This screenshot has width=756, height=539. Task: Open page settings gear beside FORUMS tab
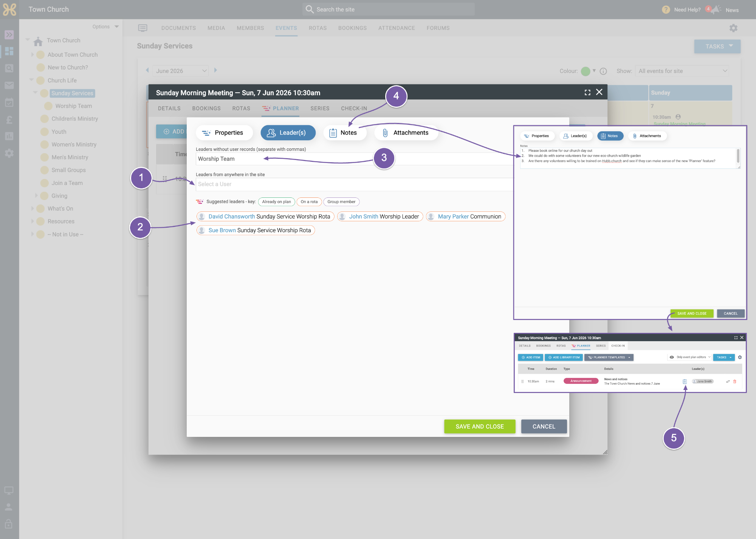click(733, 28)
